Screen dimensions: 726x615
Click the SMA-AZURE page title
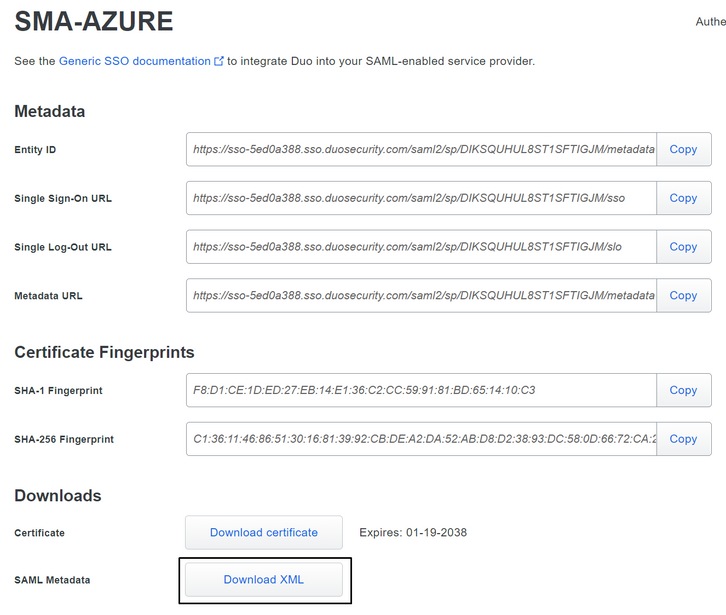pyautogui.click(x=93, y=21)
